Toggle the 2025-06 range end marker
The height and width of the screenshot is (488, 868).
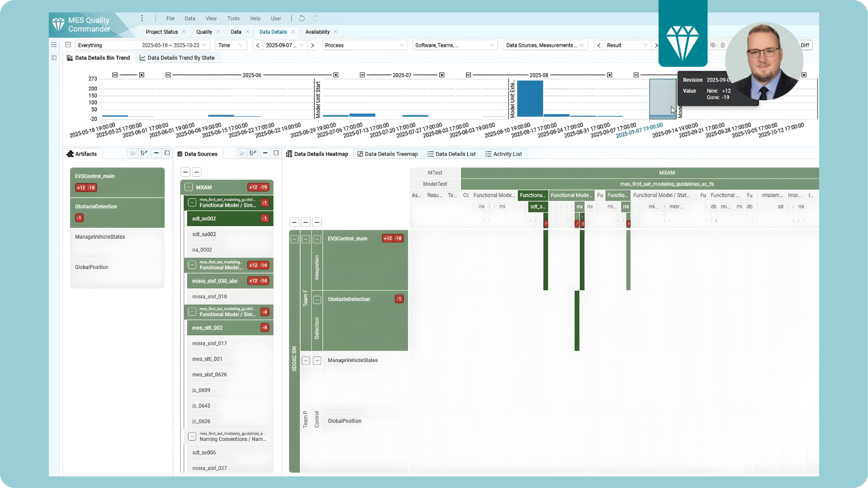[x=336, y=75]
